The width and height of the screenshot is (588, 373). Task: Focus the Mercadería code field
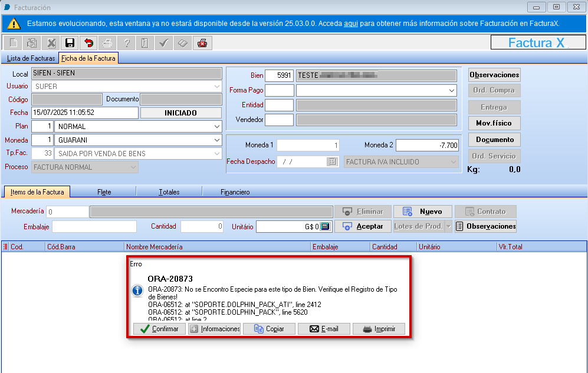(x=67, y=212)
